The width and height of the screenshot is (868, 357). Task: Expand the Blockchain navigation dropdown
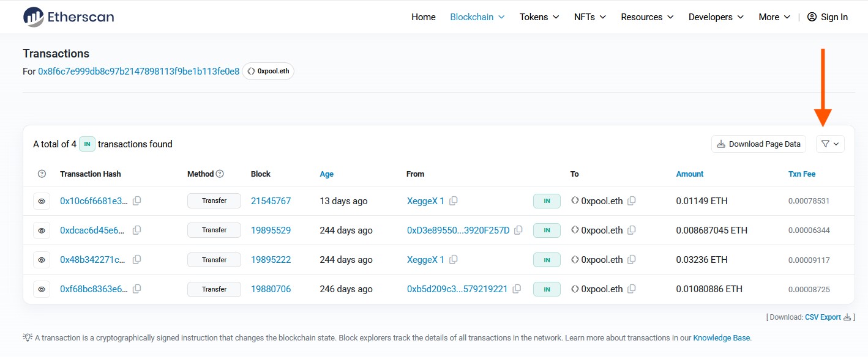click(477, 17)
